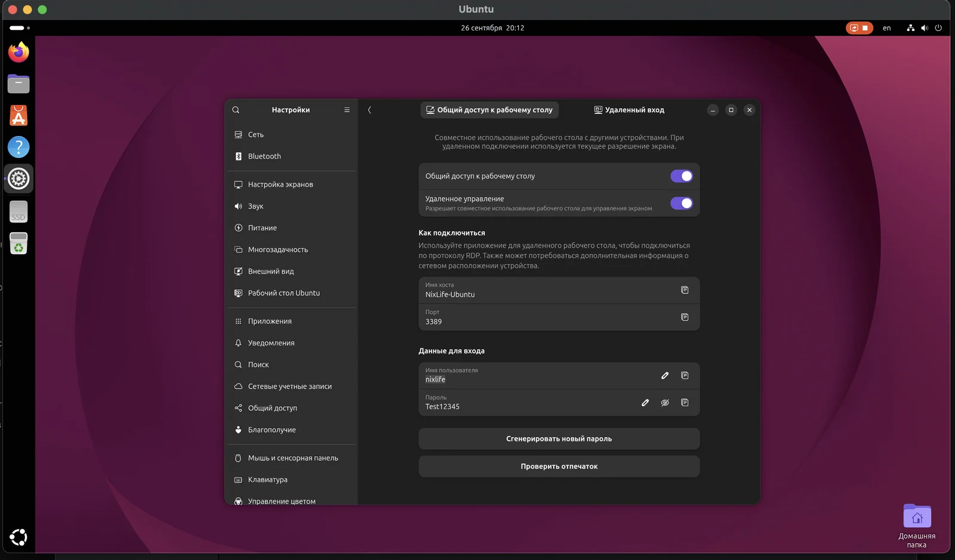The height and width of the screenshot is (560, 955).
Task: Click Settings gear icon in dock
Action: (19, 178)
